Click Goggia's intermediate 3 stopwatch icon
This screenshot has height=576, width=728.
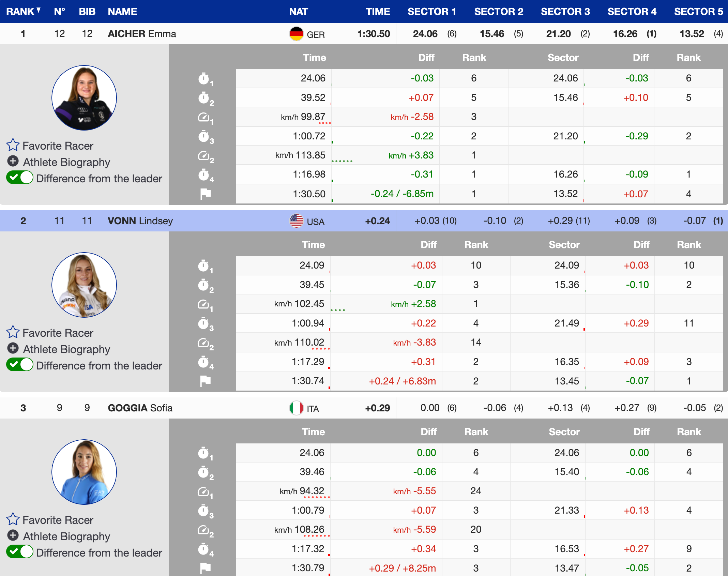coord(204,511)
